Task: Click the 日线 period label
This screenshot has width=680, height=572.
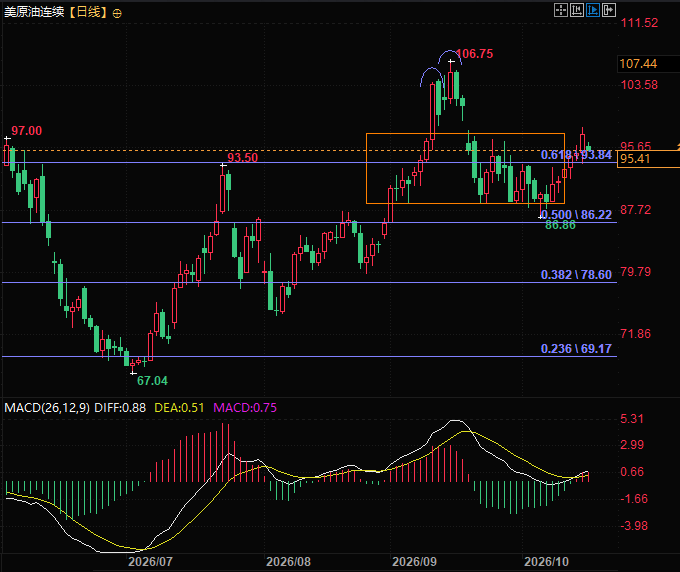Action: pos(88,12)
